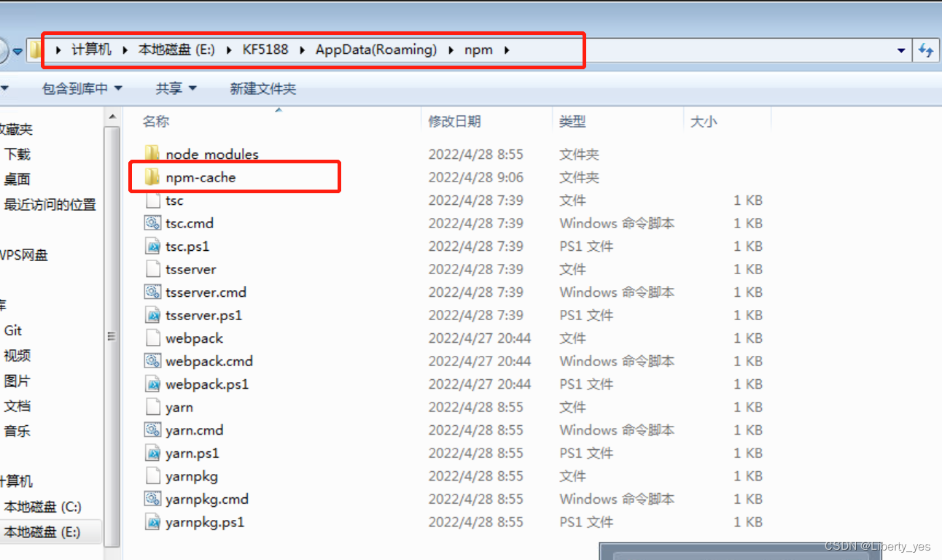The image size is (942, 560).
Task: Go to 本地磁盘 (E:) in breadcrumb path
Action: tap(176, 50)
